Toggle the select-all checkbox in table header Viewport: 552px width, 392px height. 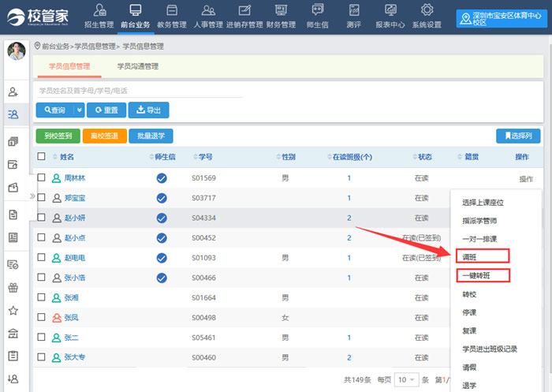42,157
